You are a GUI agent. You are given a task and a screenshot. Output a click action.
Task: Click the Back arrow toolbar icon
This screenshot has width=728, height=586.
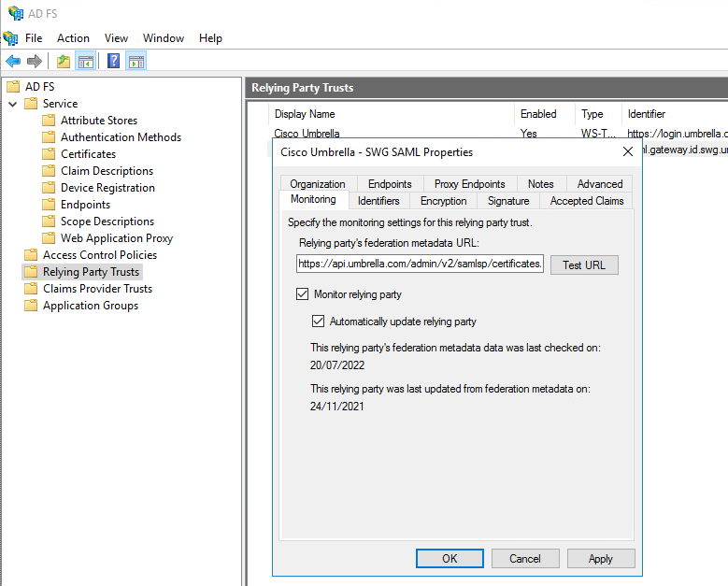click(x=13, y=61)
